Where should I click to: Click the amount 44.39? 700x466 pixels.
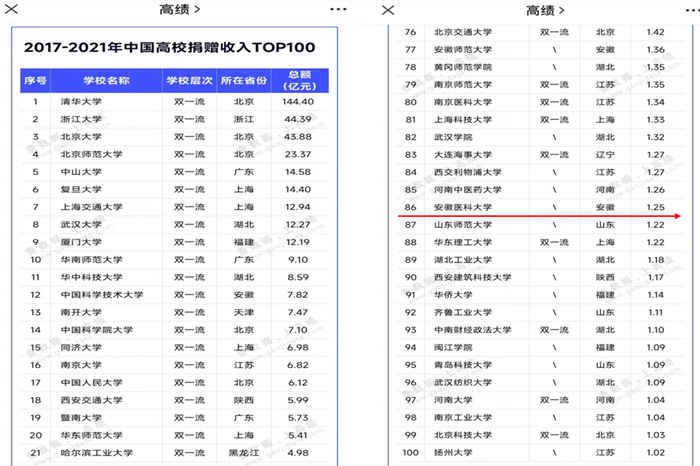click(x=298, y=119)
